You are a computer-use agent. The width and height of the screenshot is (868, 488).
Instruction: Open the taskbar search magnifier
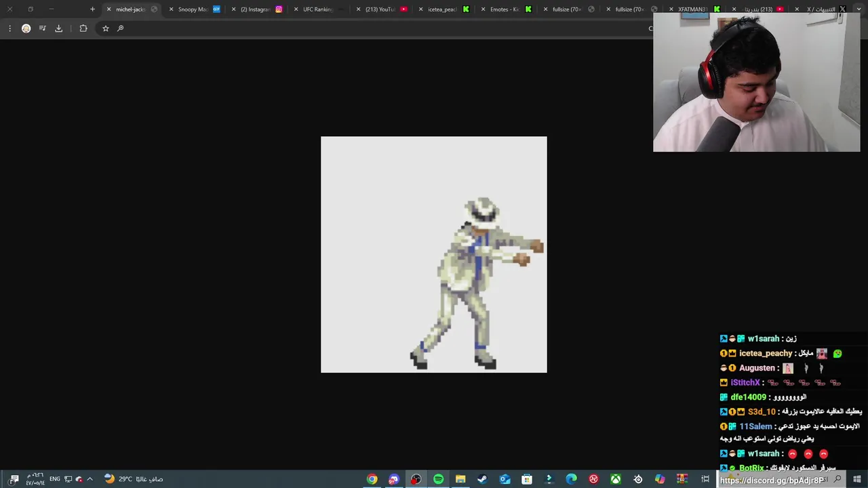coord(837,479)
